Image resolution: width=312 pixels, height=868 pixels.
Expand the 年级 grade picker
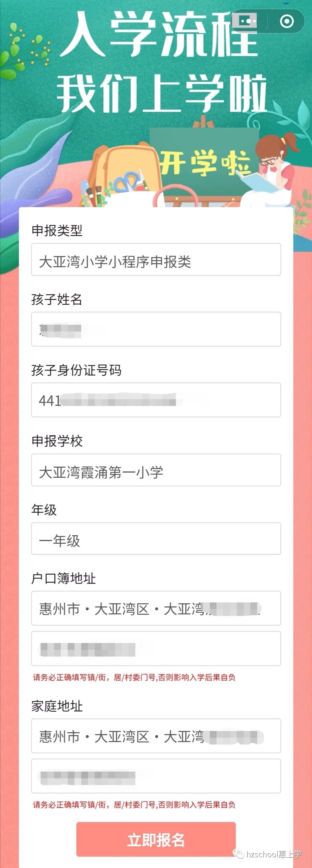[x=156, y=538]
